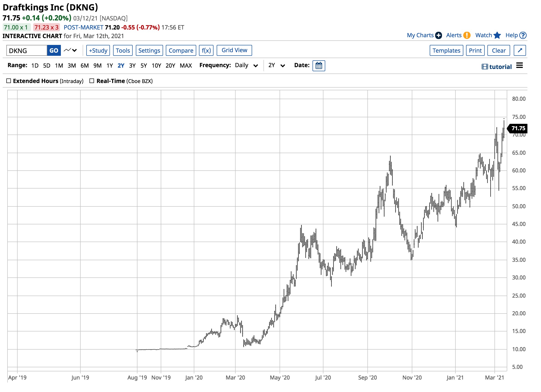
Task: Switch to Grid View
Action: click(x=234, y=50)
